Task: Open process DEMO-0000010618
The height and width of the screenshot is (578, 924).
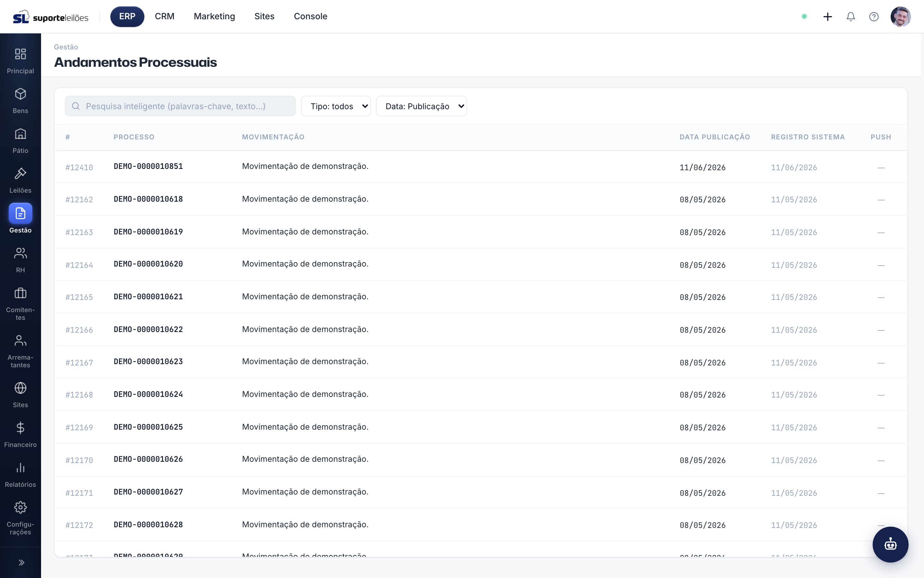Action: point(148,199)
